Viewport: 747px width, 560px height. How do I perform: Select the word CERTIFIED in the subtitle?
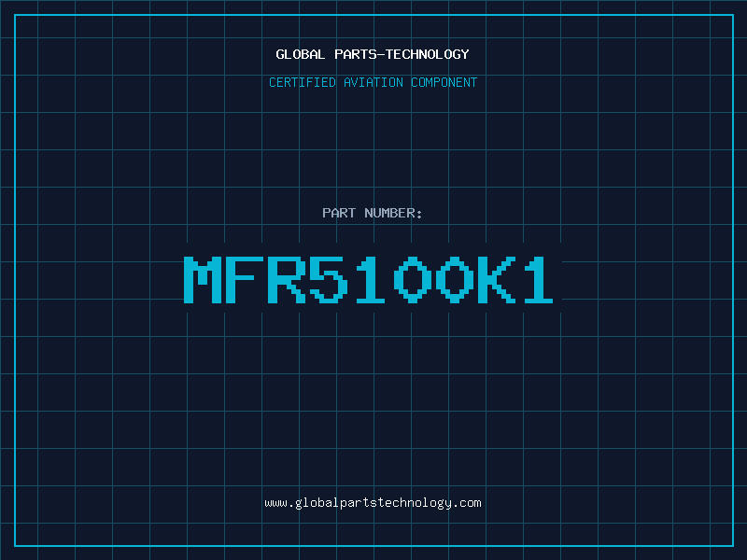303,82
